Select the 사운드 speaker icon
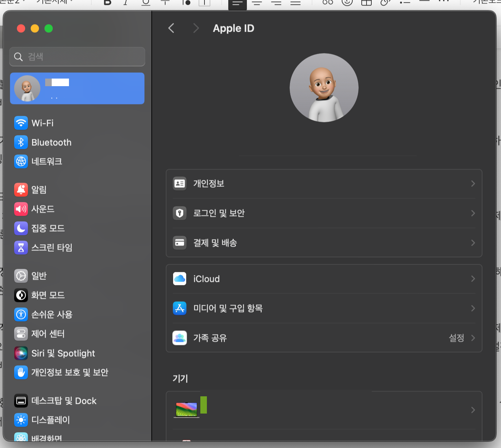Image resolution: width=501 pixels, height=448 pixels. (x=21, y=209)
